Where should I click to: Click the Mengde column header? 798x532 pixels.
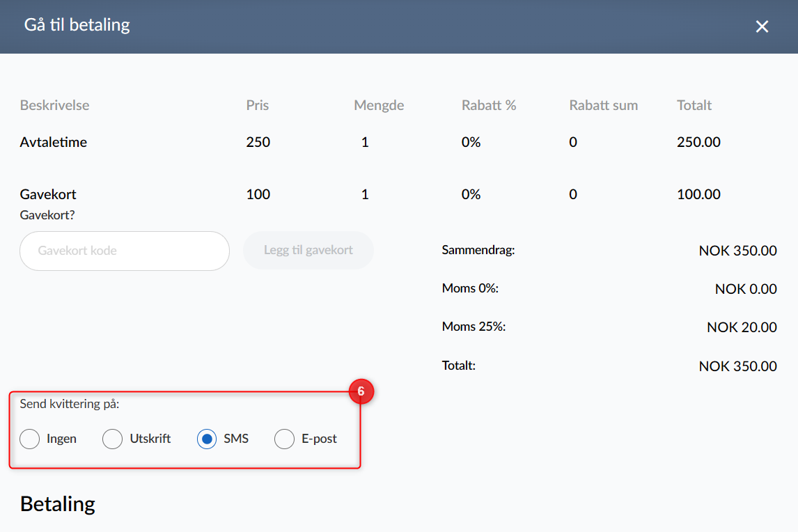[379, 106]
